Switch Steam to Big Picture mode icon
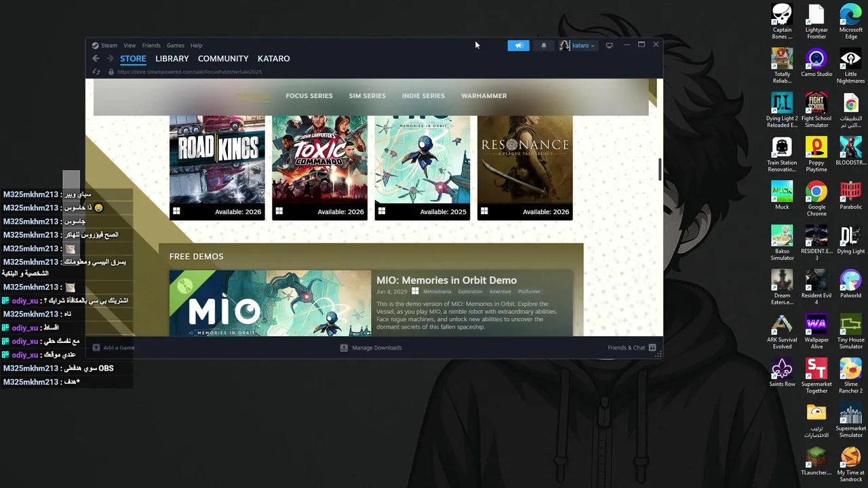868x488 pixels. click(609, 45)
